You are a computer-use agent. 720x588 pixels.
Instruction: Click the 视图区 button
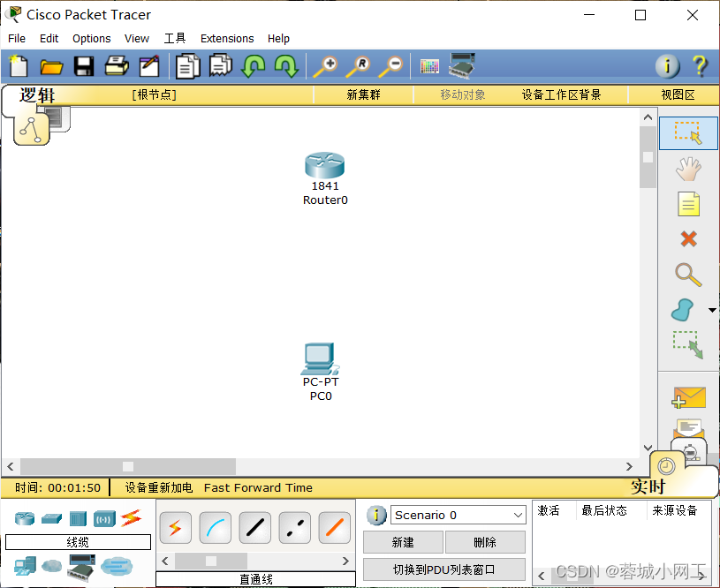point(678,95)
